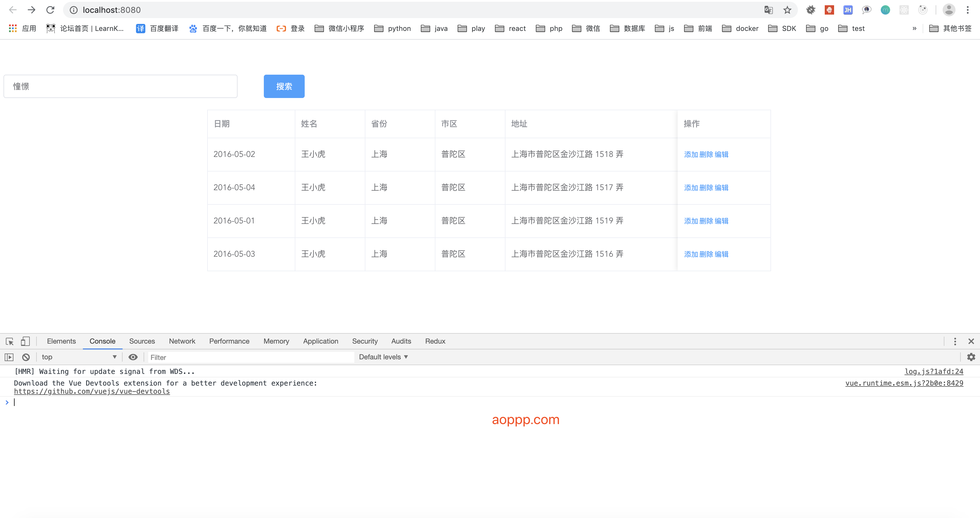Open the browser profile avatar
980x518 pixels.
click(x=949, y=10)
